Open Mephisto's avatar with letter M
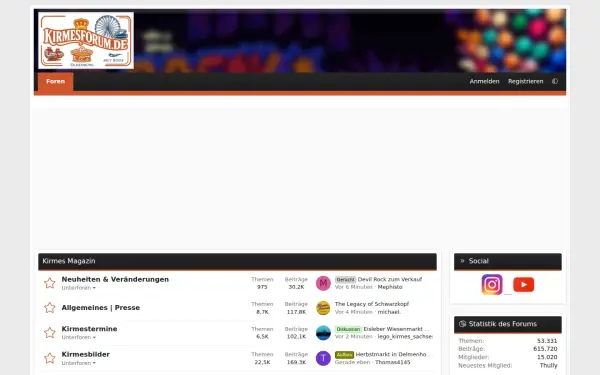This screenshot has height=375, width=600. coord(323,283)
